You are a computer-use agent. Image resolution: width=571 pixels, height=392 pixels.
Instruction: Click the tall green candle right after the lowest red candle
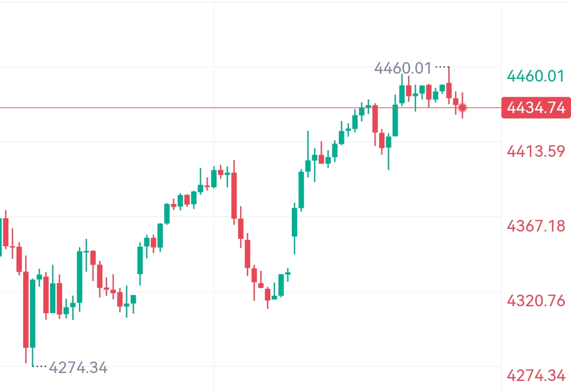[x=33, y=313]
